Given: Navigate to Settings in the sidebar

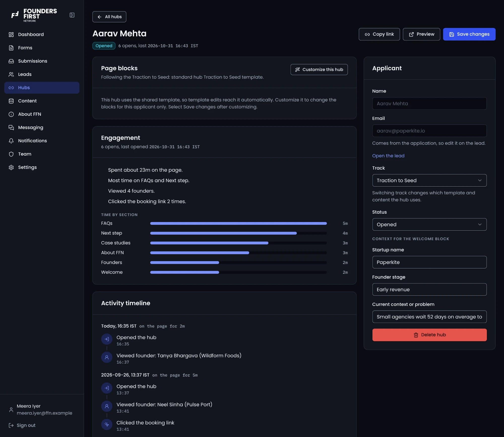Looking at the screenshot, I should coord(42,167).
